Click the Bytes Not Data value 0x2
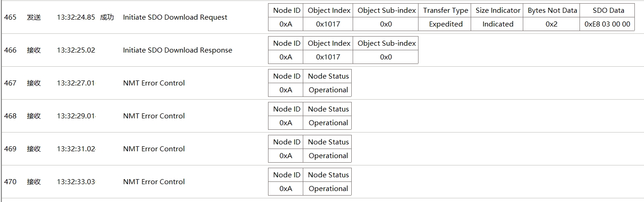The image size is (644, 202). click(552, 24)
